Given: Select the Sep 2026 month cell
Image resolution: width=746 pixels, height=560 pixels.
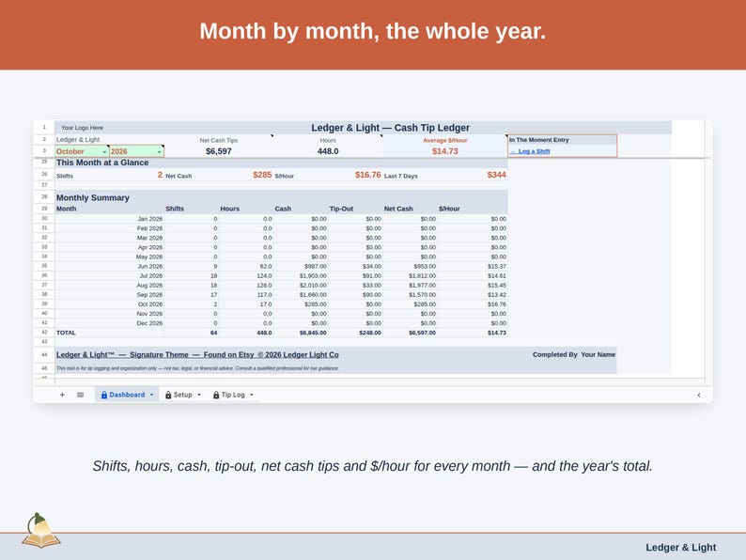Looking at the screenshot, I should click(109, 295).
